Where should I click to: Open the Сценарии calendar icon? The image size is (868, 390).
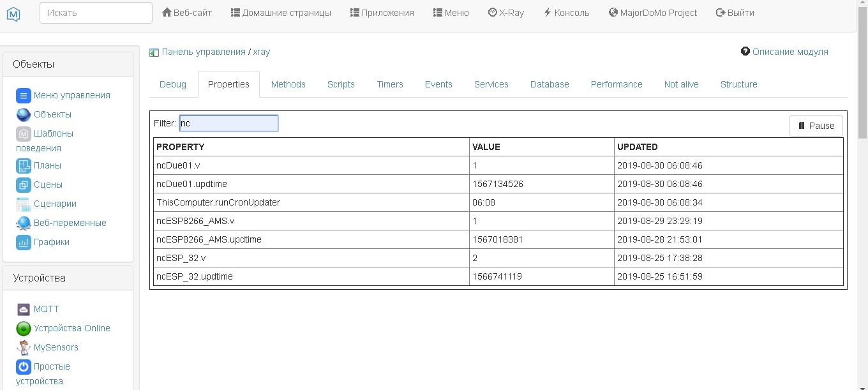[x=24, y=204]
